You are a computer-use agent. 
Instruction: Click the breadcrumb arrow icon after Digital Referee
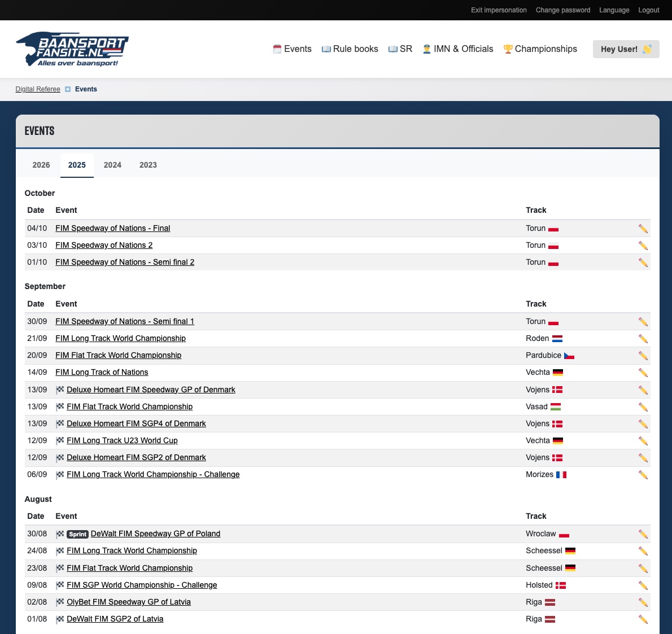[x=68, y=89]
